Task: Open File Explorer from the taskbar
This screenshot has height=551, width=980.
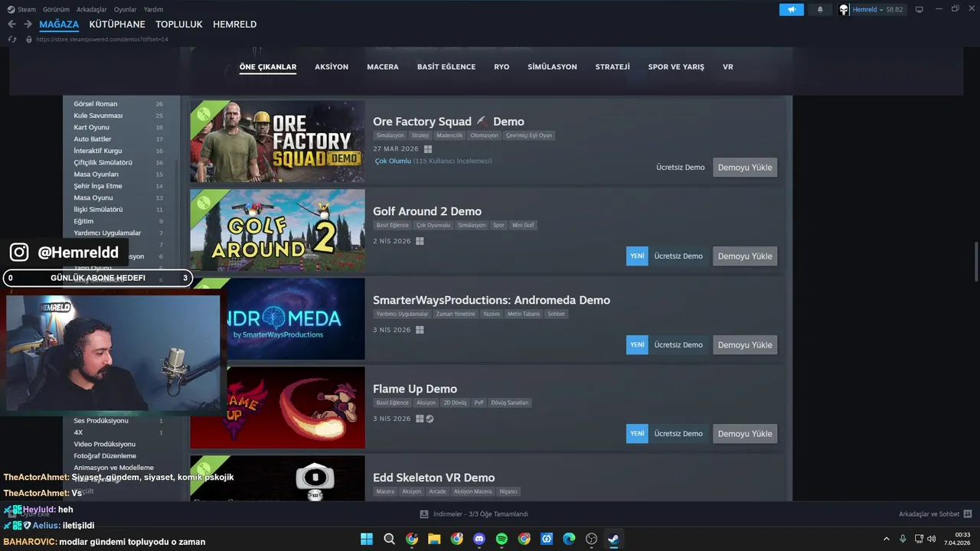Action: 434,539
